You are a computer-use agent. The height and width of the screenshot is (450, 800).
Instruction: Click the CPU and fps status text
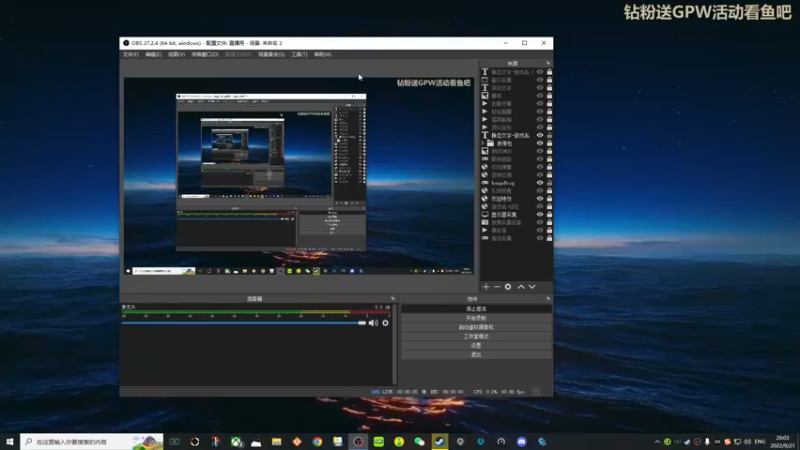499,392
